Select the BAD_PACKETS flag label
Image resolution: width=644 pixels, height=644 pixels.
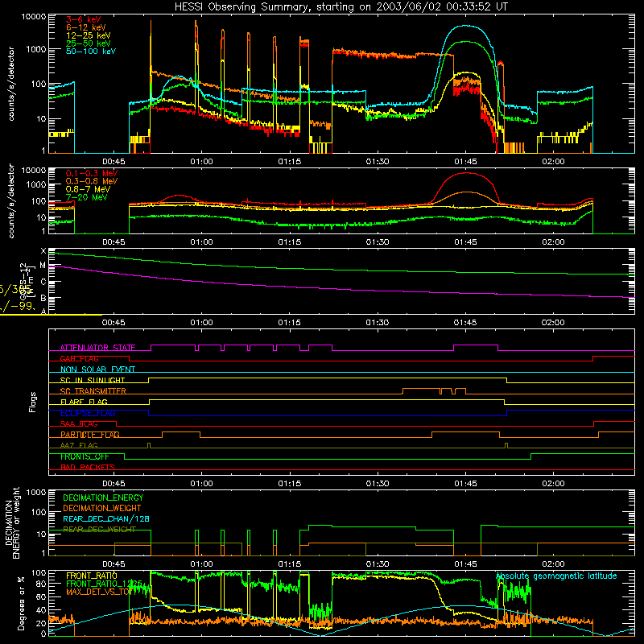[88, 467]
